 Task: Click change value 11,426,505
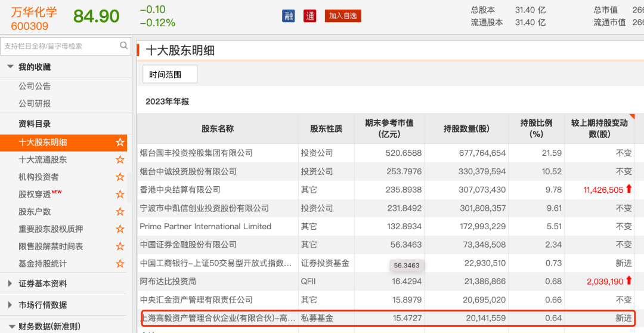[603, 190]
